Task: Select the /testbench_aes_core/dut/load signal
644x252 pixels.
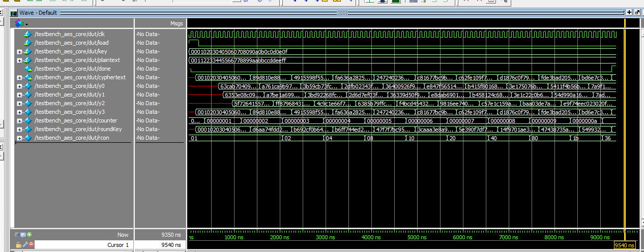Action: [72, 43]
